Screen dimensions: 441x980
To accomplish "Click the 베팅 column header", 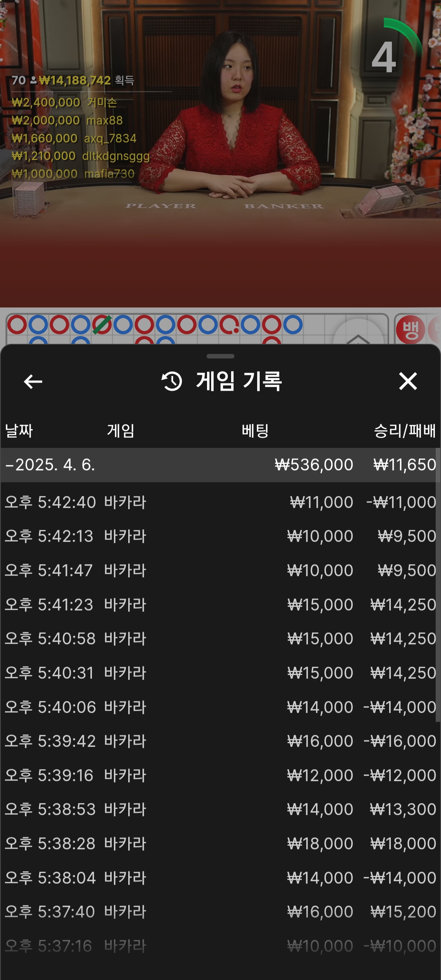I will pyautogui.click(x=255, y=431).
